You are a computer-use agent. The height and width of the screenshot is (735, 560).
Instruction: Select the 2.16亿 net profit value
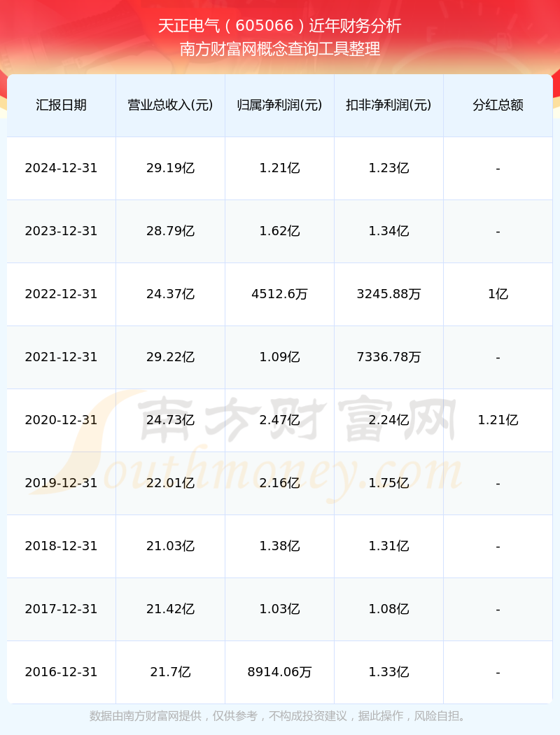pyautogui.click(x=279, y=483)
